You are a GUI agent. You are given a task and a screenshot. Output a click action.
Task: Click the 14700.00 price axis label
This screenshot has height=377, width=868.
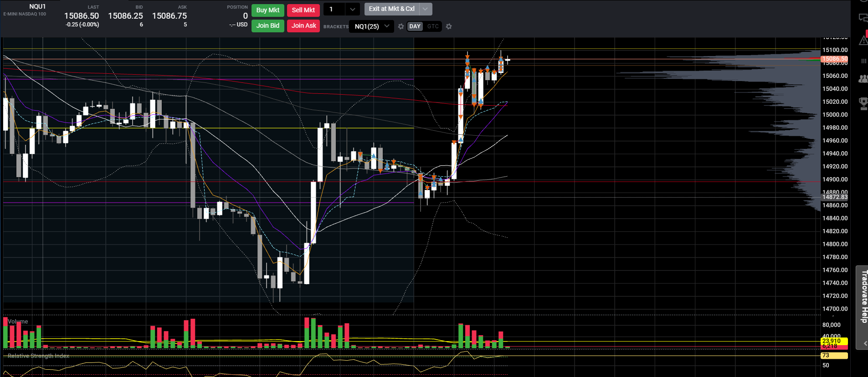835,309
